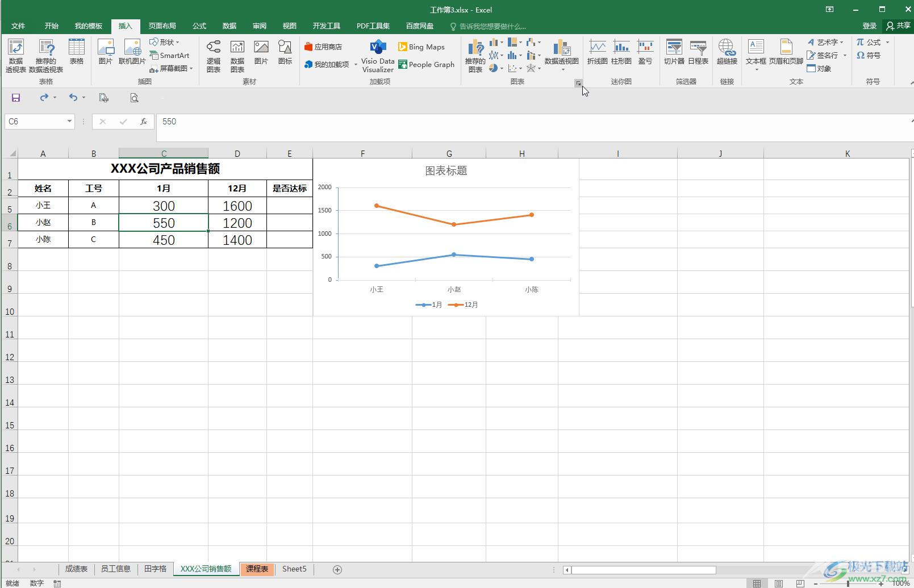This screenshot has height=588, width=914.
Task: Insert a Symbol (符号)
Action: pyautogui.click(x=869, y=55)
